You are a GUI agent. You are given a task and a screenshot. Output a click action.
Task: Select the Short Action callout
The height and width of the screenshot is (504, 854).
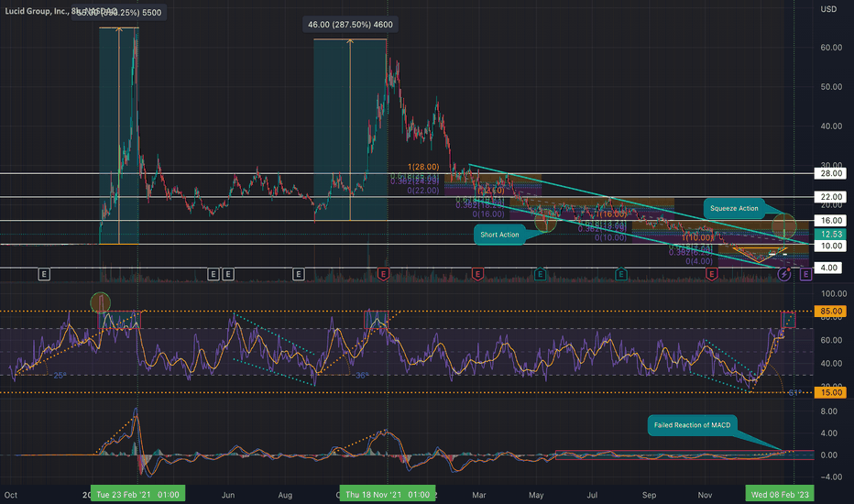tap(499, 235)
